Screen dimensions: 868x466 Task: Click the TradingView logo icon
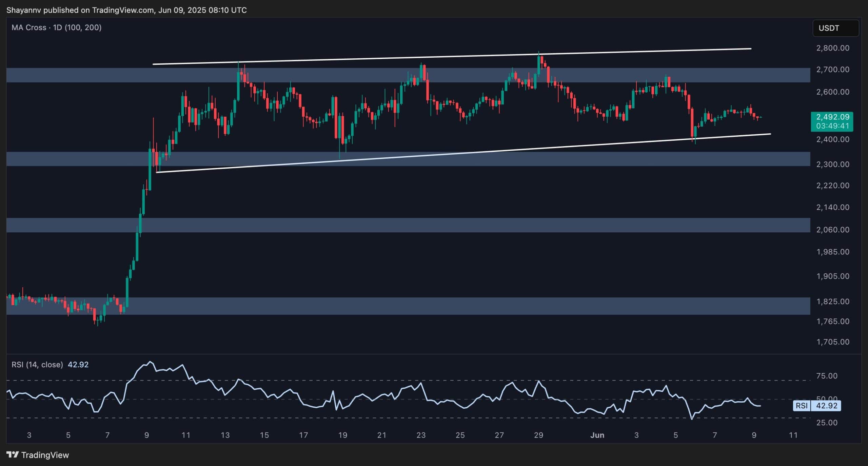13,455
